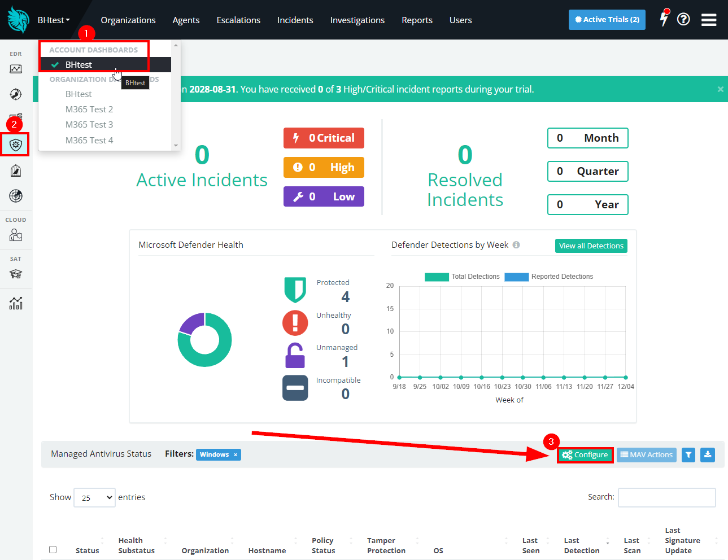Click the blue filter funnel button
This screenshot has height=560, width=728.
coord(688,455)
